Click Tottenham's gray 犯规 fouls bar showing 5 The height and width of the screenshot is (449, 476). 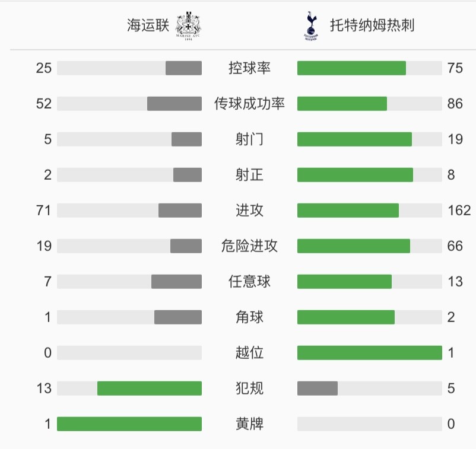318,389
